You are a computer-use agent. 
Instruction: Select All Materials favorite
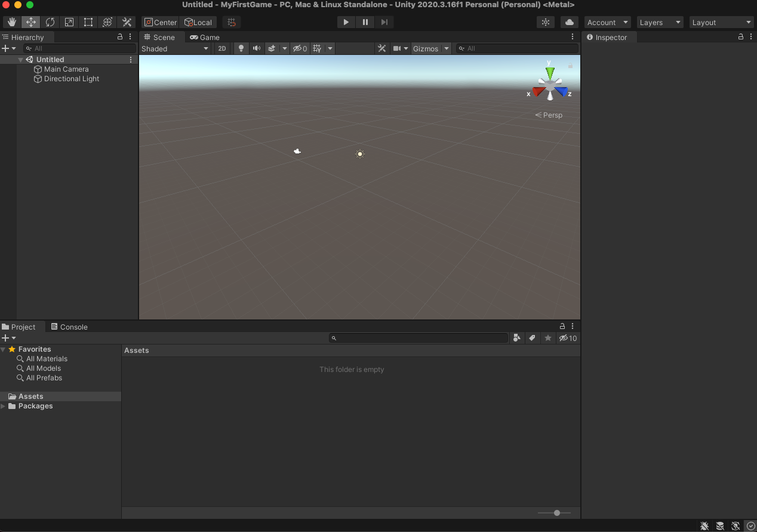(x=42, y=359)
